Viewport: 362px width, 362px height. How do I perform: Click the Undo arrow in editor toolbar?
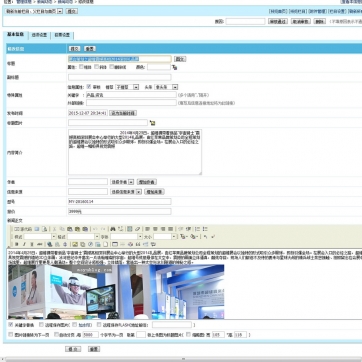95,229
